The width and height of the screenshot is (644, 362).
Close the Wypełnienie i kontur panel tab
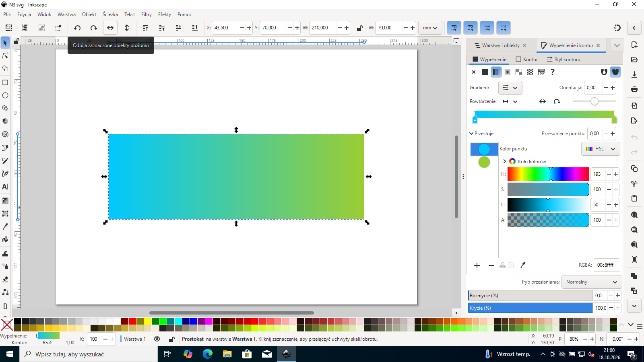tap(598, 45)
